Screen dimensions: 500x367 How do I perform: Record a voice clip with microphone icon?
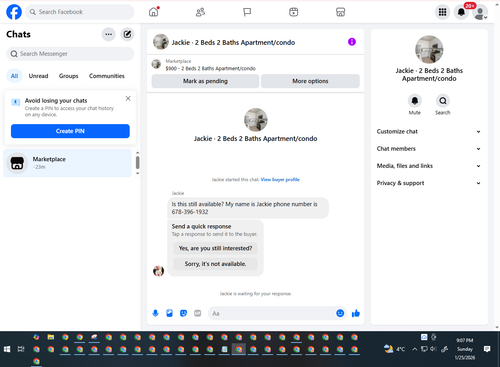pyautogui.click(x=155, y=313)
